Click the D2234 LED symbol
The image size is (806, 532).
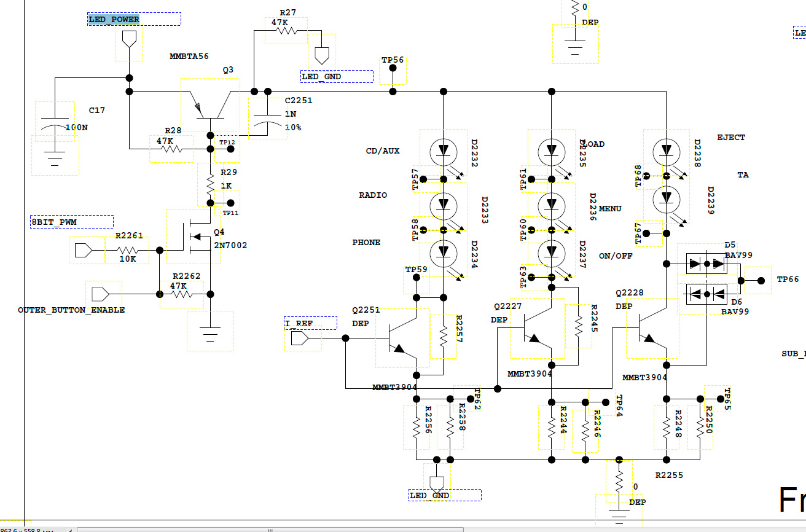tap(443, 253)
